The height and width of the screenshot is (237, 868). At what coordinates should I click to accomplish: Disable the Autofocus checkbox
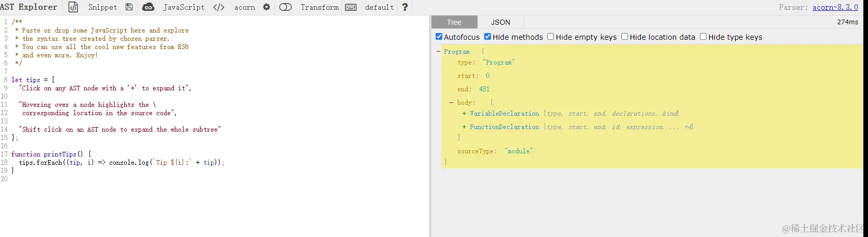pyautogui.click(x=439, y=37)
